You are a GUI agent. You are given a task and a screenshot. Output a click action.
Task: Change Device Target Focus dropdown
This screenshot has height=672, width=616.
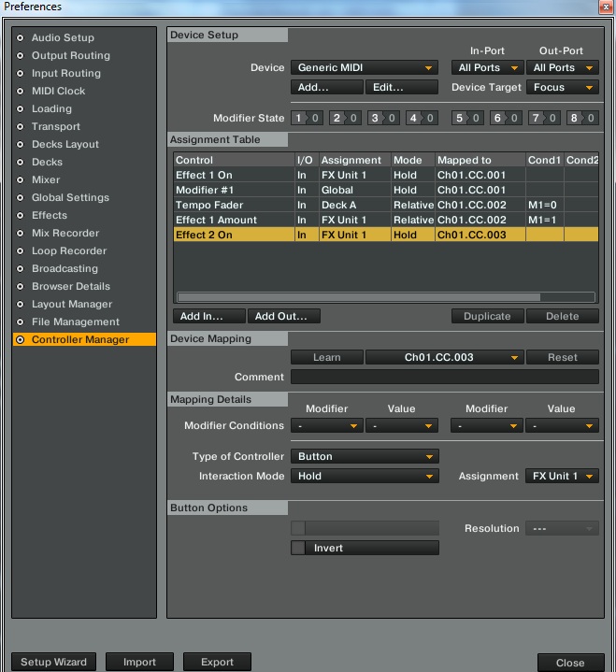(563, 88)
